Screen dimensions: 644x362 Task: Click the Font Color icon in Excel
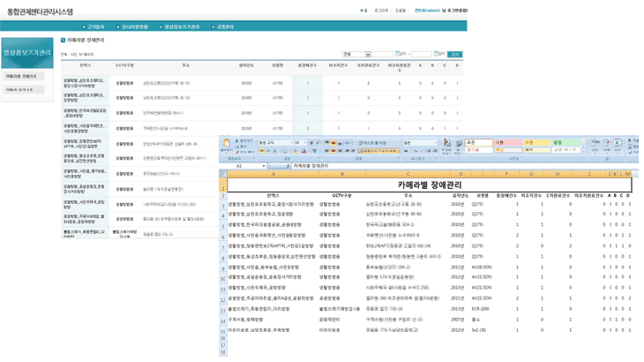click(x=304, y=151)
